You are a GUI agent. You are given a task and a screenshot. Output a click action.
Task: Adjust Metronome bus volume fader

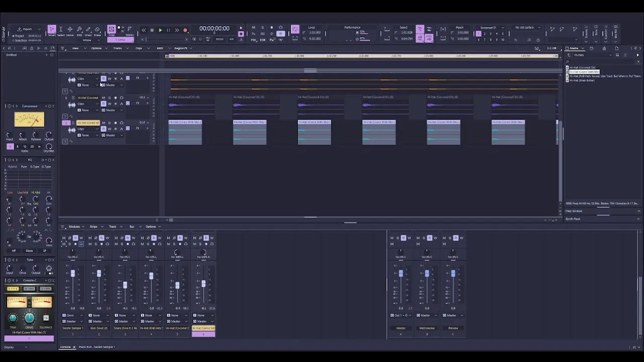(427, 274)
